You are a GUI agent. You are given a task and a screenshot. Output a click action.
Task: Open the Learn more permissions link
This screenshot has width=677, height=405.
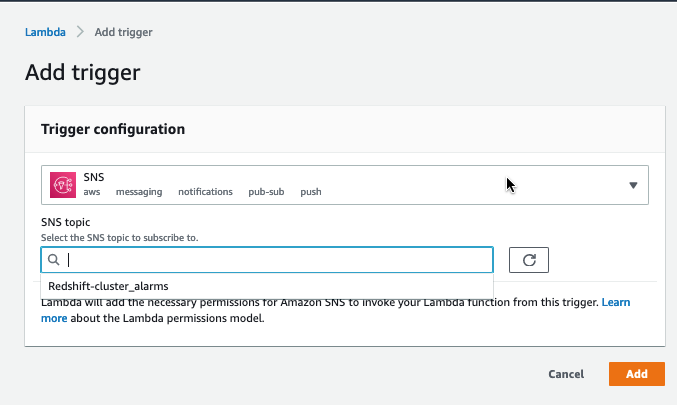tap(616, 302)
